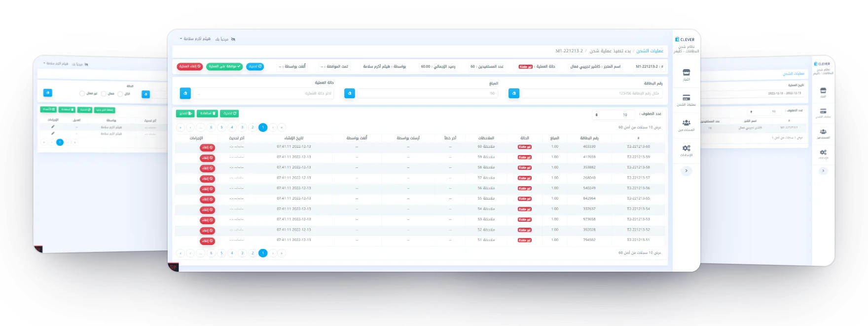
Task: Open the rows count selector in right window
Action: tap(764, 112)
